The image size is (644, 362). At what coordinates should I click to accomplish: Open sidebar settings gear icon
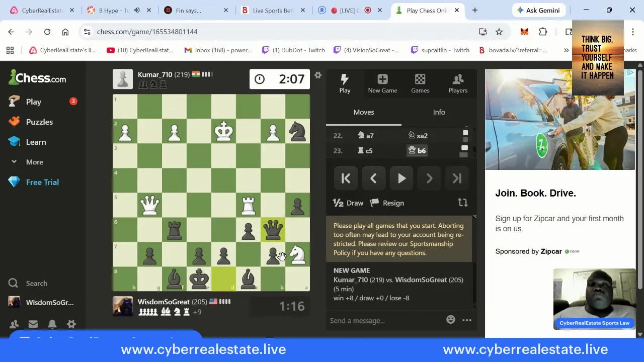tap(71, 324)
